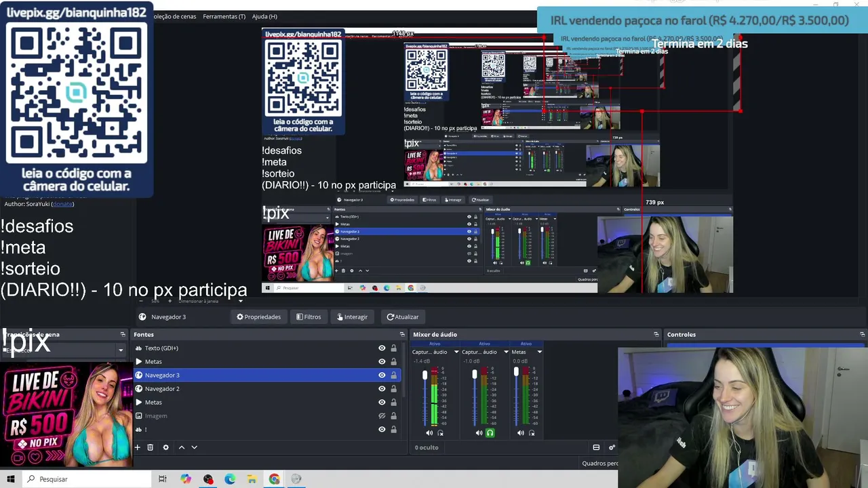Move the selected source down
Screen dimensions: 868x488
point(194,447)
